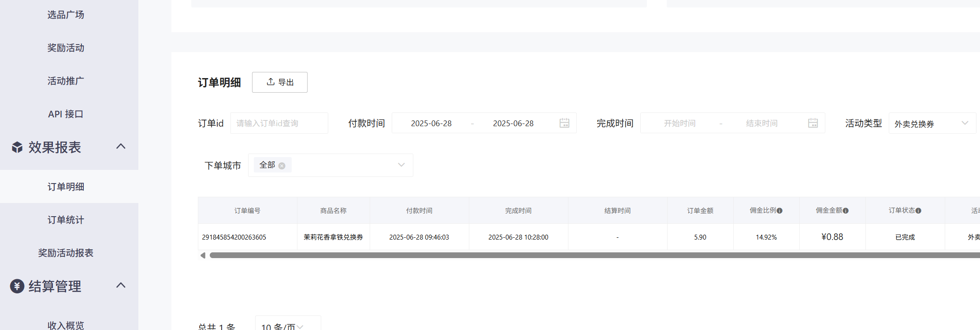Click order status 已完成
The width and height of the screenshot is (980, 330).
pyautogui.click(x=905, y=237)
